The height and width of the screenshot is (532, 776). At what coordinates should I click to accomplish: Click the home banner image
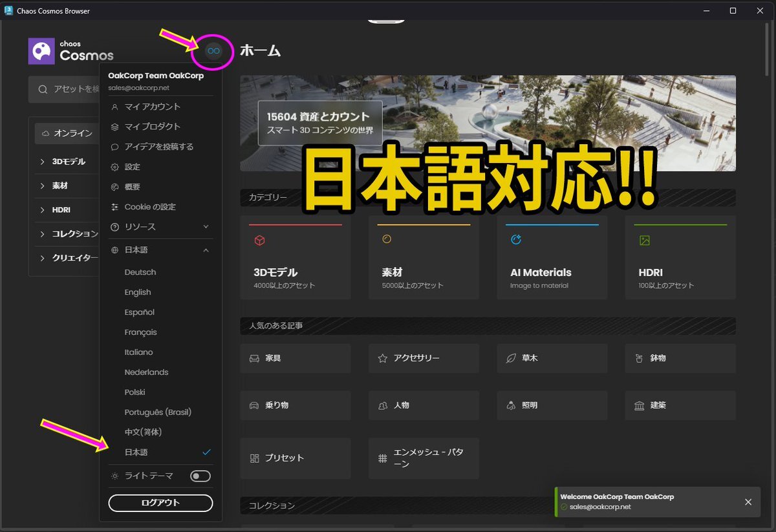(x=488, y=123)
